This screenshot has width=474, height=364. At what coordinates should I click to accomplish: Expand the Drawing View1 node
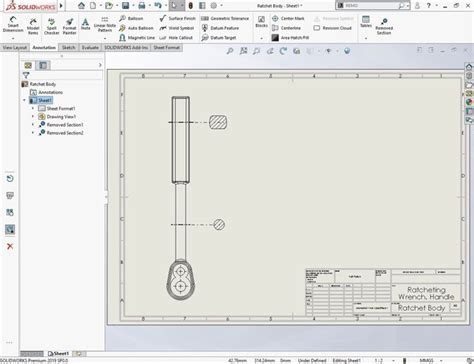(x=33, y=117)
